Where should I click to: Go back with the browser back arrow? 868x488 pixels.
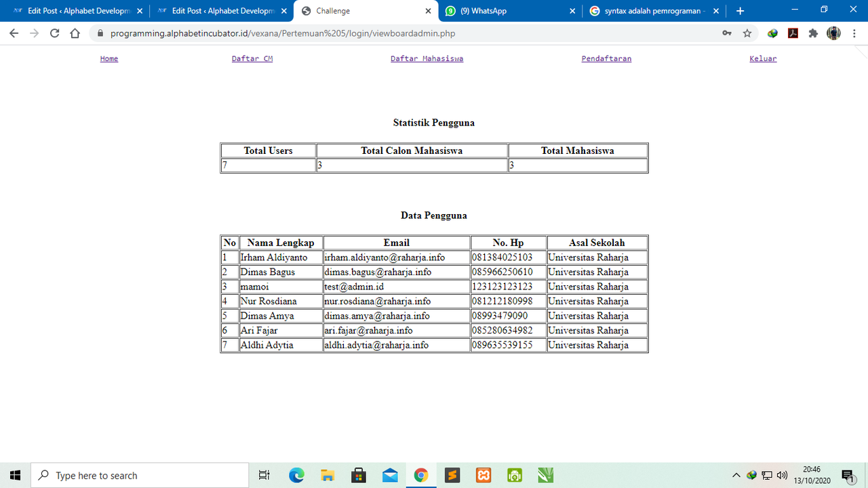pyautogui.click(x=14, y=33)
